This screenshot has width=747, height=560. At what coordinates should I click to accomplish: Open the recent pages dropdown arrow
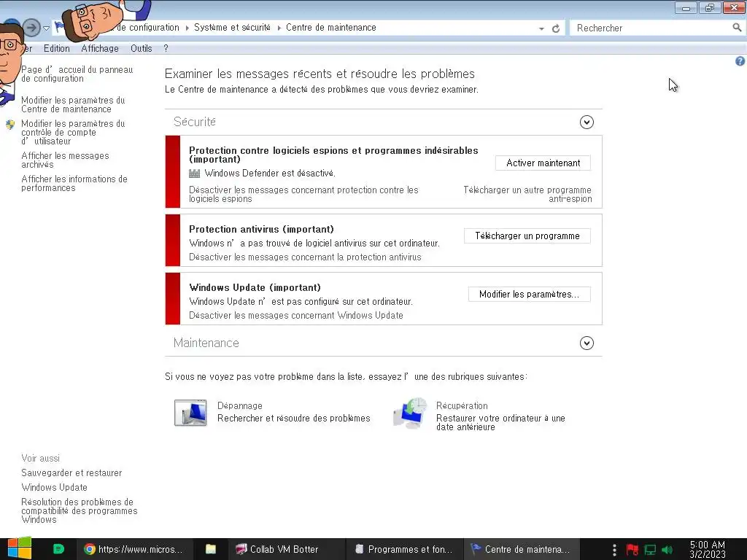46,28
